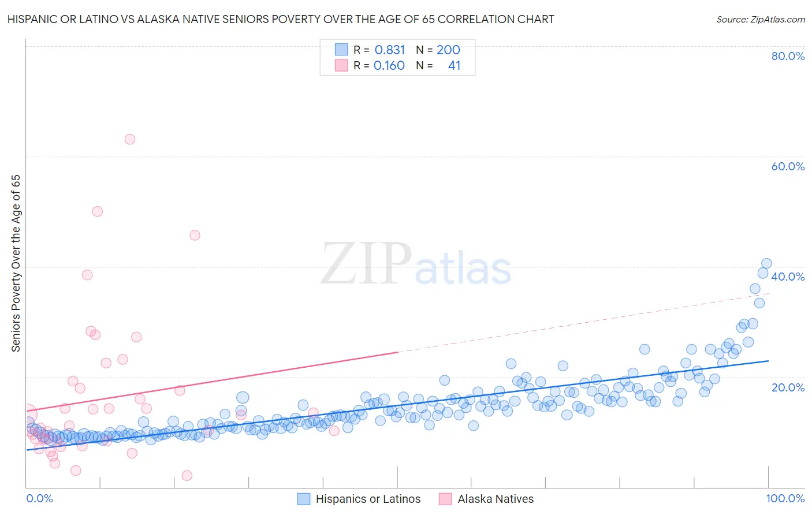Click the pink data point near 50%
Screen dimensions: 812x515
[x=98, y=211]
